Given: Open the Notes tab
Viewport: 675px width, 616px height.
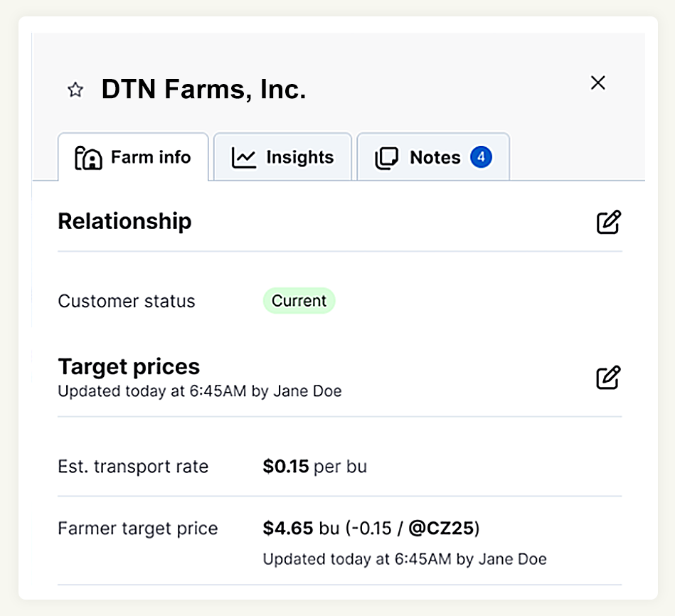Looking at the screenshot, I should tap(435, 157).
